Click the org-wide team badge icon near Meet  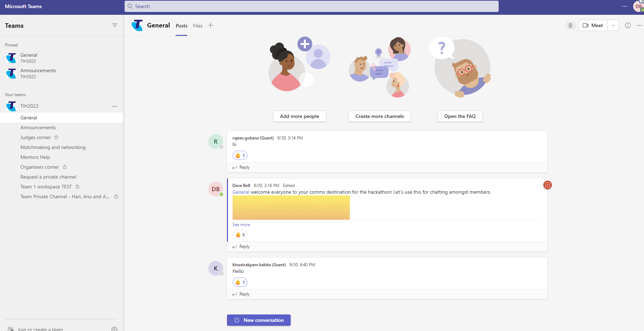(x=570, y=25)
